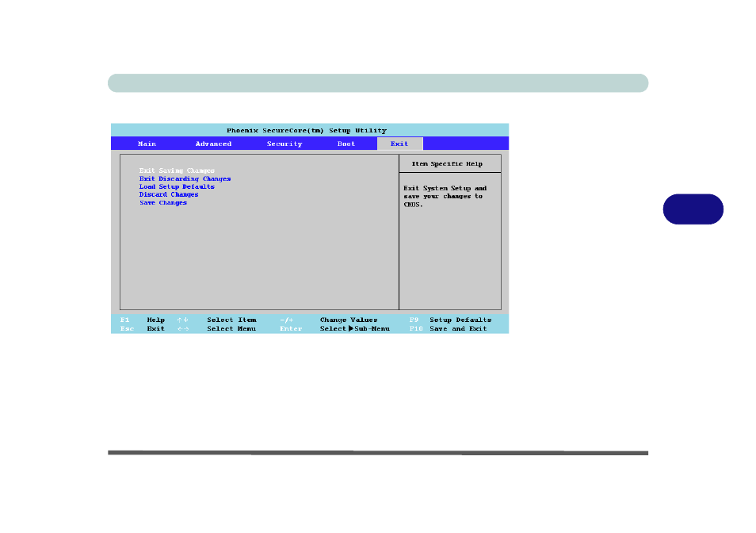Open the Security tab
756x533 pixels.
(284, 144)
